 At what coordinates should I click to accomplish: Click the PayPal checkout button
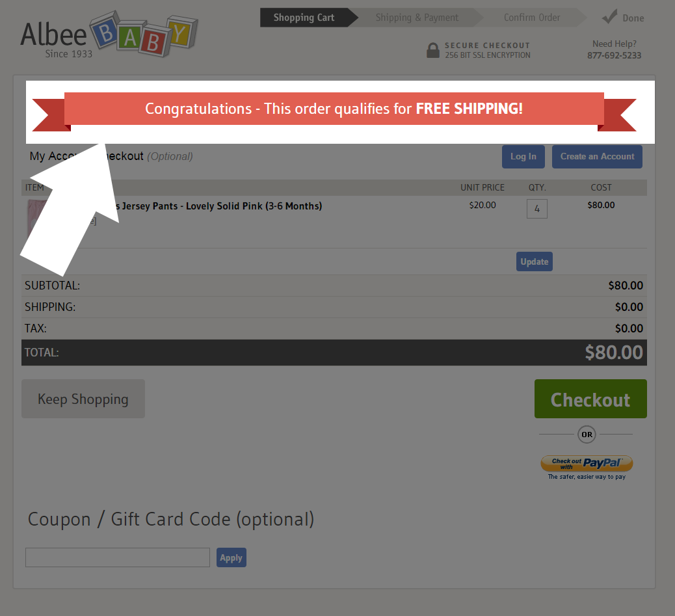pos(587,464)
